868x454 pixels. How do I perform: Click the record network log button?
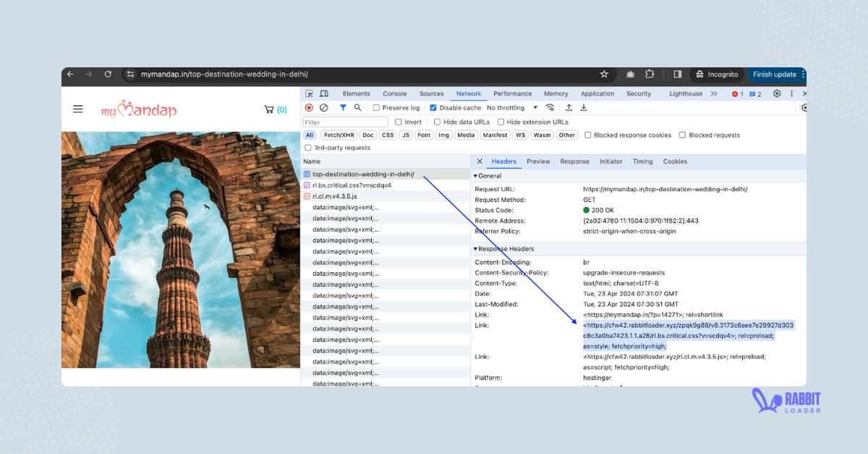pos(310,107)
